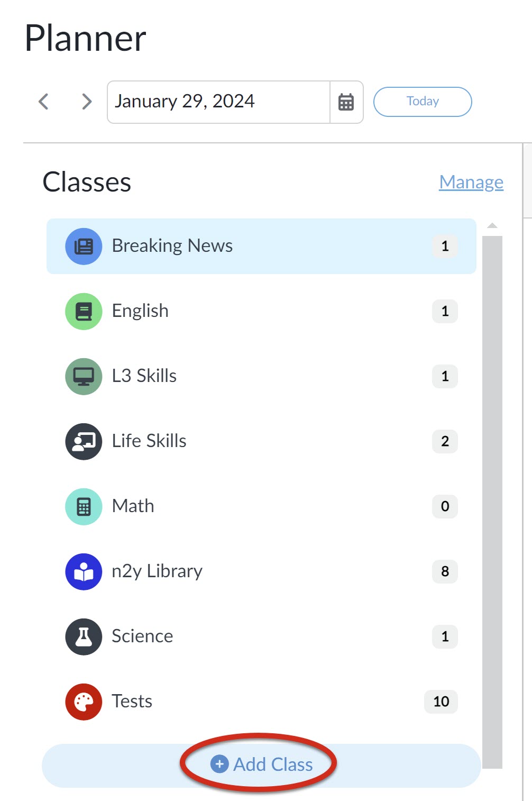Select the Math class row
This screenshot has height=801, width=532.
261,506
